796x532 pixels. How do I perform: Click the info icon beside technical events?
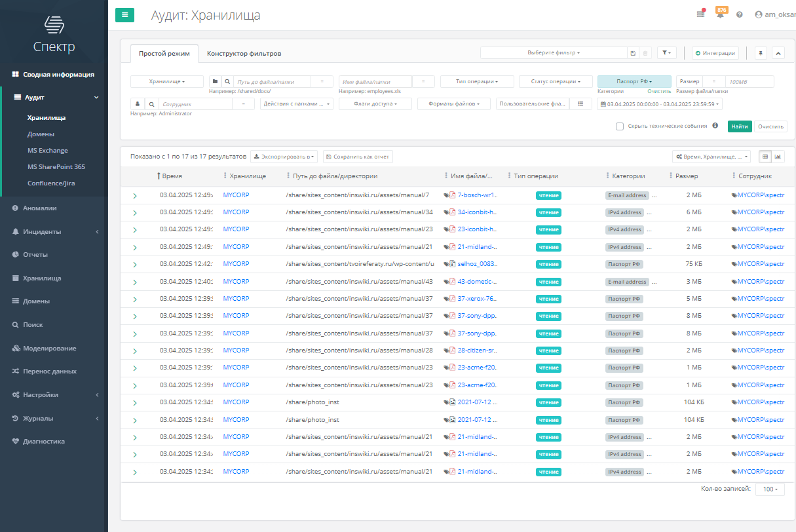click(x=715, y=126)
